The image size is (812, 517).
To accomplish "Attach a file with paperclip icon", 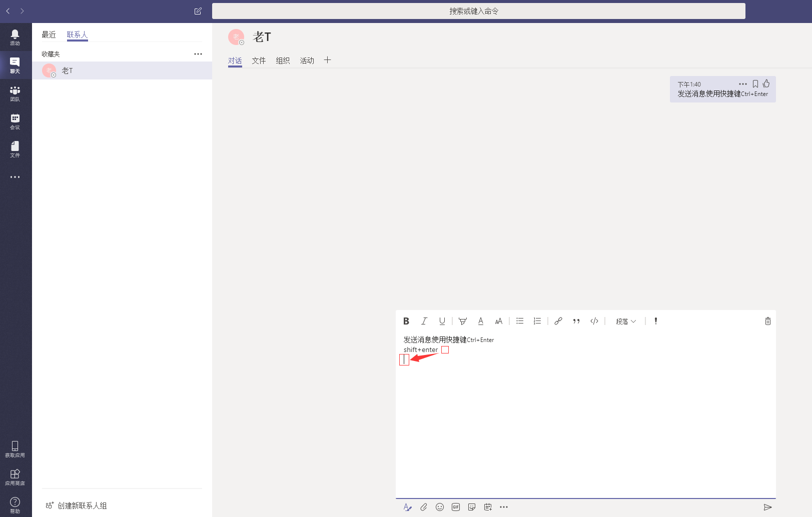I will coord(424,507).
